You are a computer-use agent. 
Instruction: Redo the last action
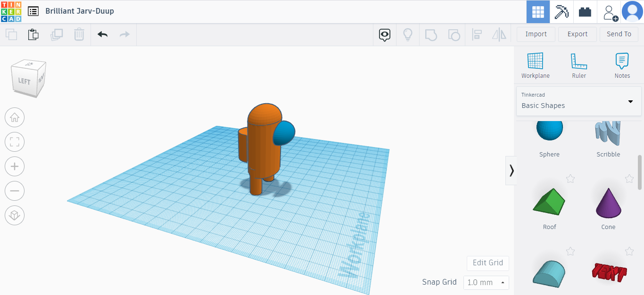[x=124, y=34]
